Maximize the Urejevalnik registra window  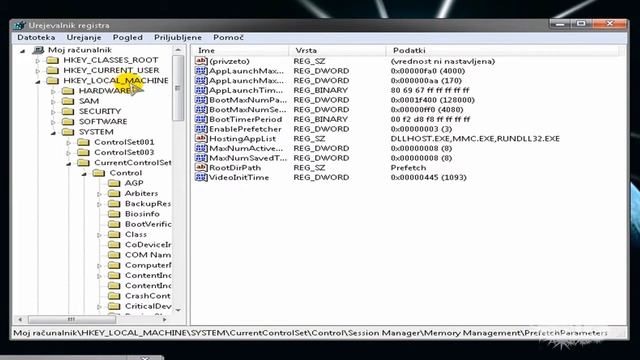pyautogui.click(x=581, y=24)
